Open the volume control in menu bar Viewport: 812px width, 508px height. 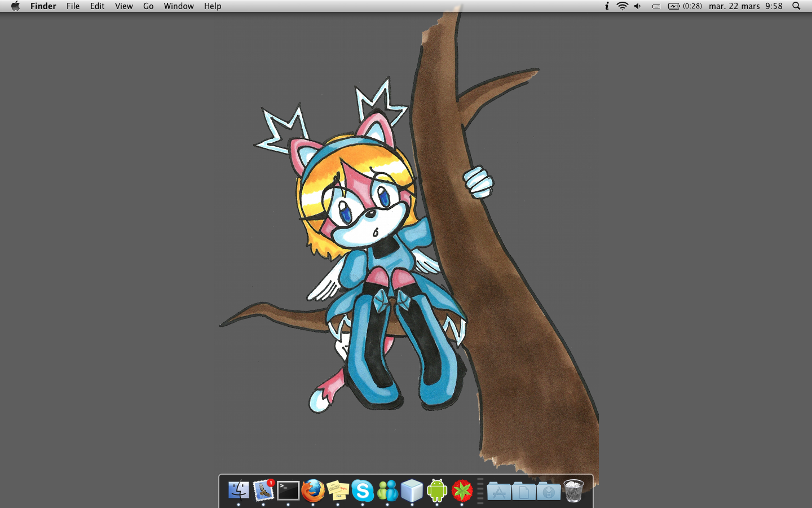pos(638,6)
